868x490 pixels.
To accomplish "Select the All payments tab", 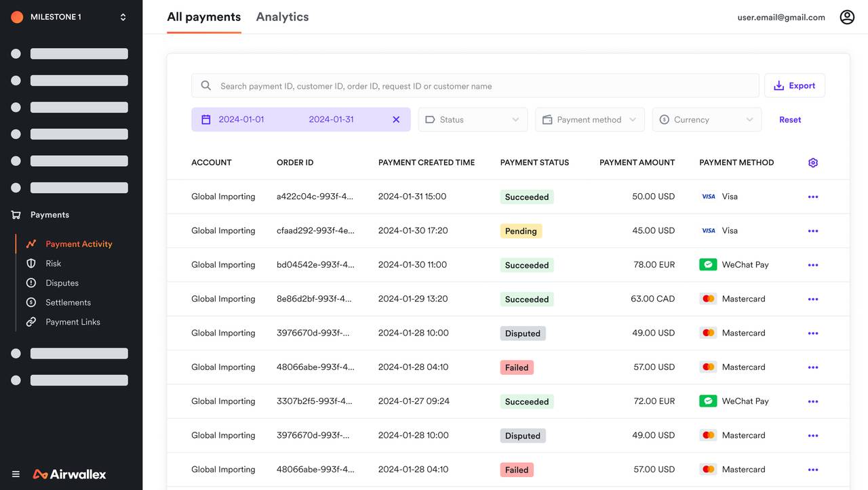I will tap(204, 17).
